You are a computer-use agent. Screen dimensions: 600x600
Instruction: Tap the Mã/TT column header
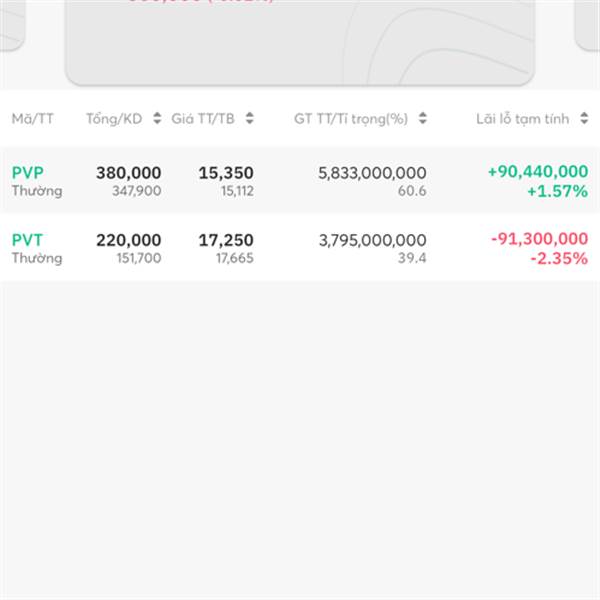(x=33, y=119)
